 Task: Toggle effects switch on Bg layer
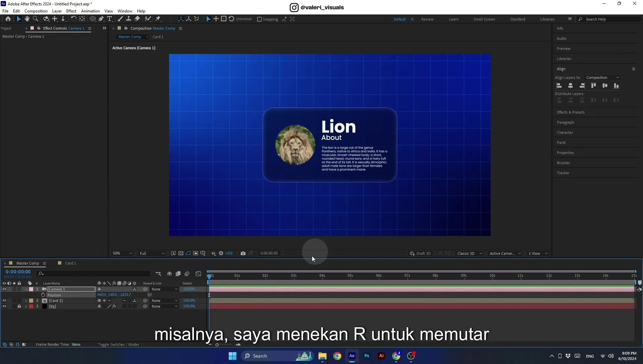[114, 306]
